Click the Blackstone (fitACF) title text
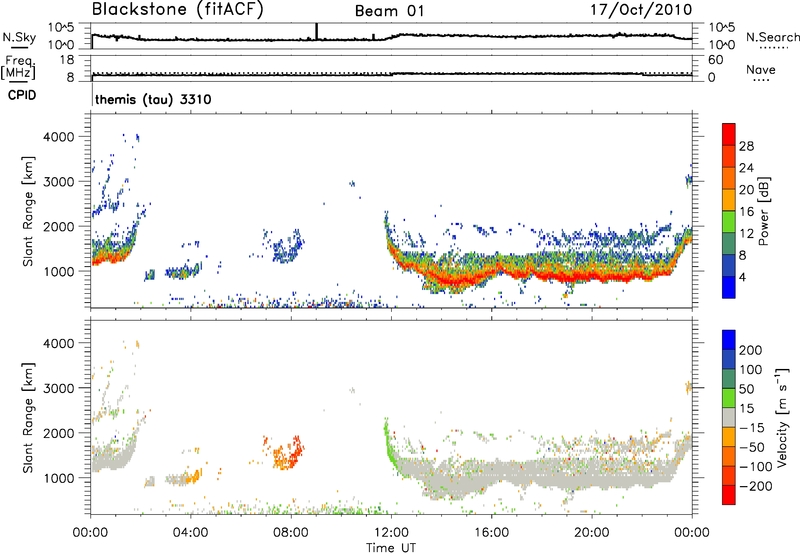Screen dimensions: 800x554 (177, 10)
